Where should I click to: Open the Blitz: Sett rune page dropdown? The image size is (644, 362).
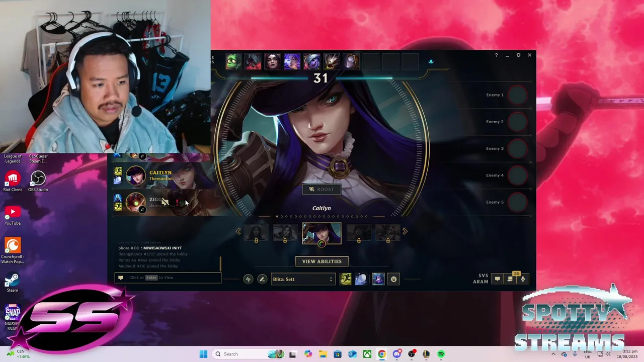tap(302, 279)
